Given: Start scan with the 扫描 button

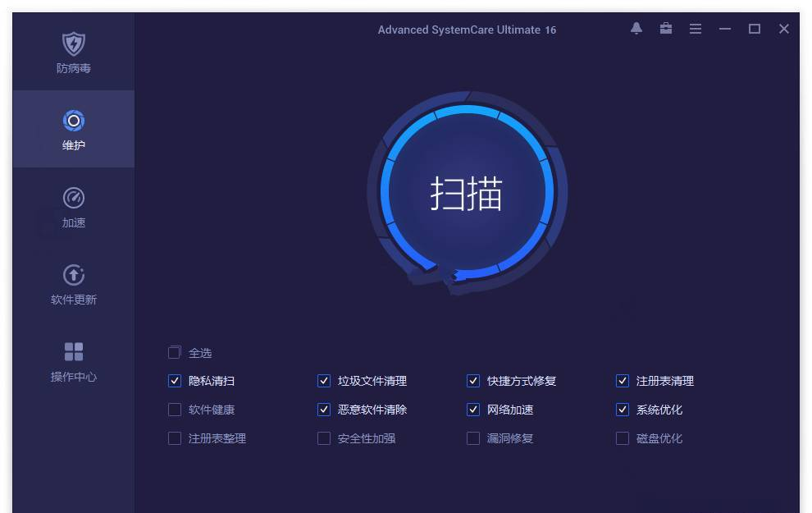Looking at the screenshot, I should tap(467, 193).
